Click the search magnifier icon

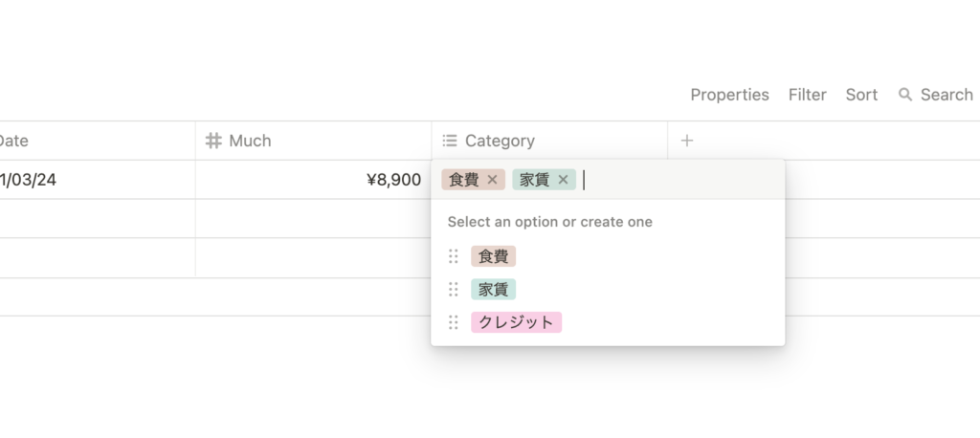tap(904, 95)
